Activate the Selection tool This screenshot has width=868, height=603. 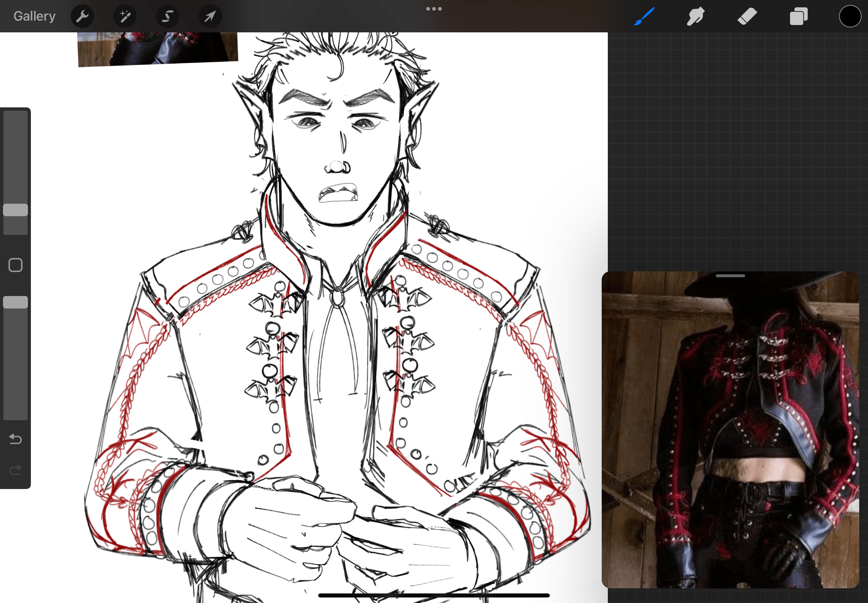point(168,16)
